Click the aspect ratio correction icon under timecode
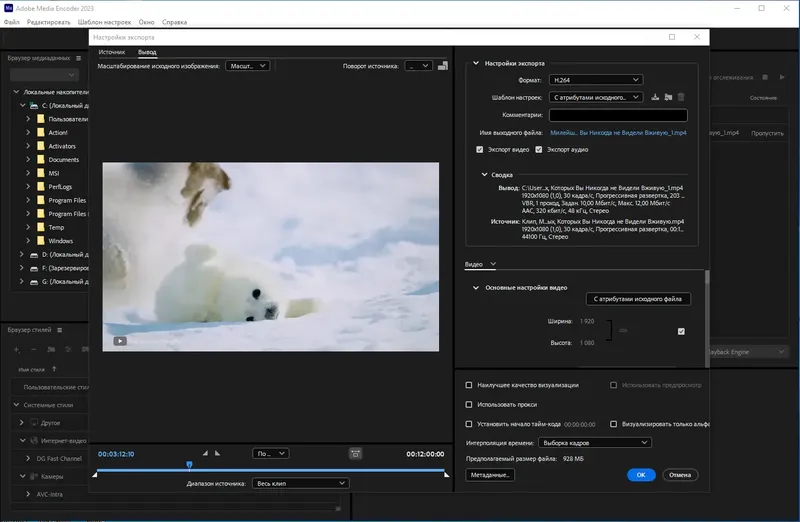The width and height of the screenshot is (800, 522). [355, 453]
